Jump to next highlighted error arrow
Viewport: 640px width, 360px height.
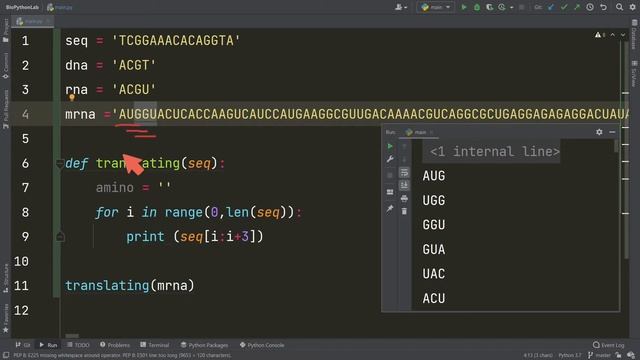[623, 35]
